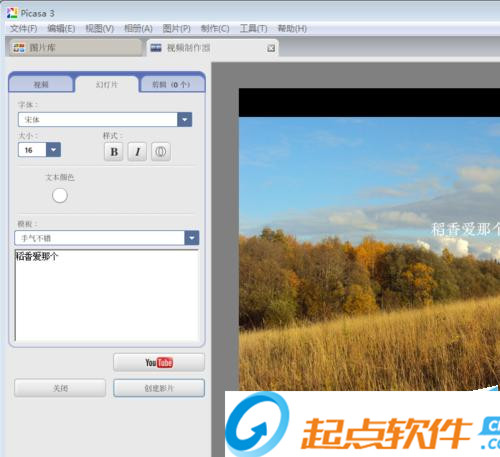Open the 文件(F) menu
The width and height of the screenshot is (500, 457).
point(23,29)
